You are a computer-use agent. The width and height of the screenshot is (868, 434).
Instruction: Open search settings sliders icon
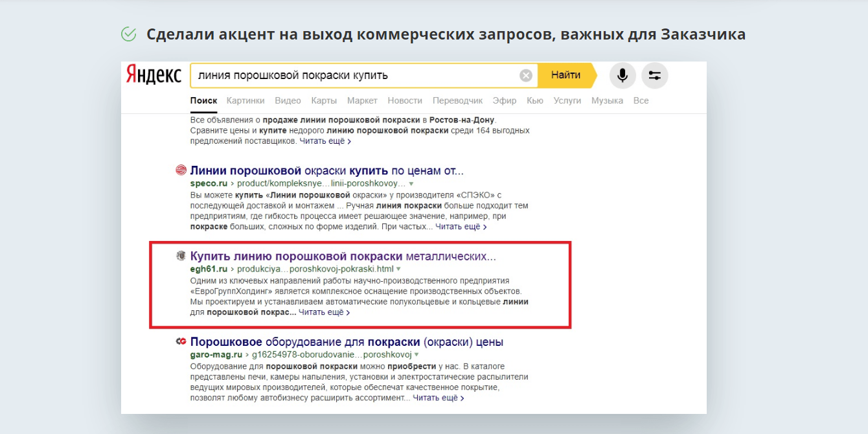pyautogui.click(x=654, y=76)
